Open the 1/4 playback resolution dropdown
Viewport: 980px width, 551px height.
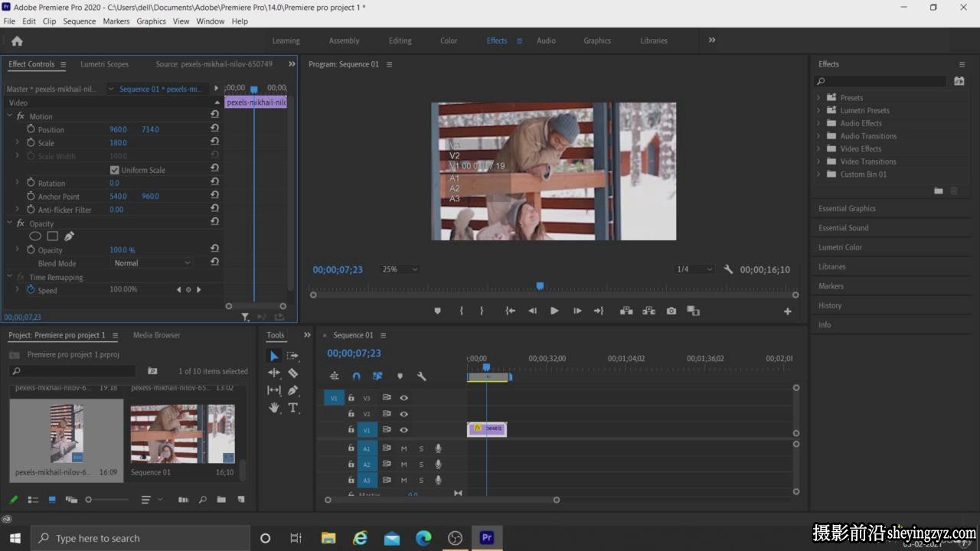[694, 269]
